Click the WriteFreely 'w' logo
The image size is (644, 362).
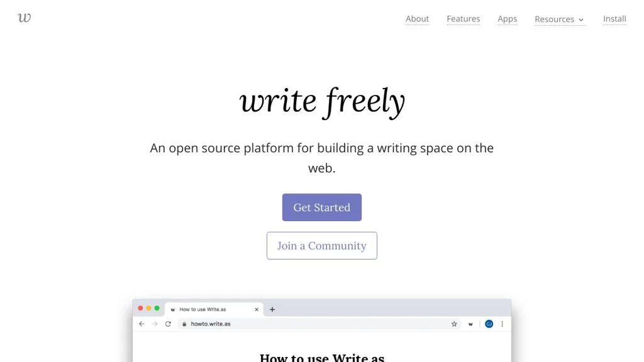coord(25,18)
